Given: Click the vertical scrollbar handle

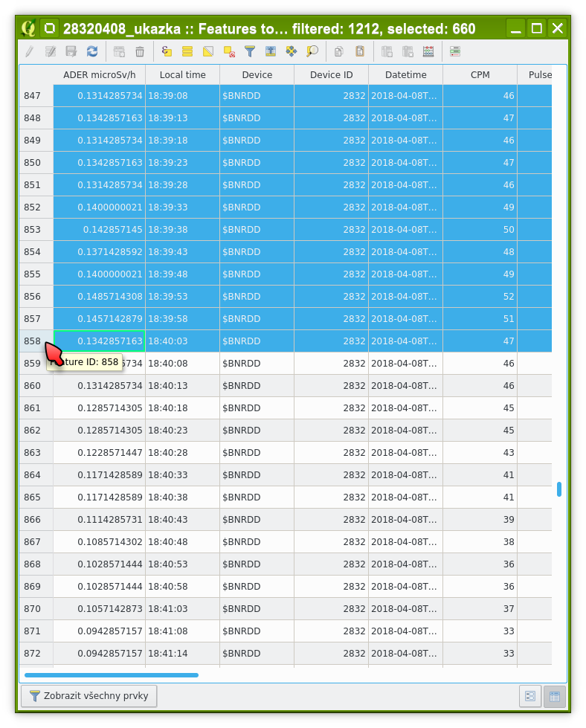Looking at the screenshot, I should (x=559, y=489).
